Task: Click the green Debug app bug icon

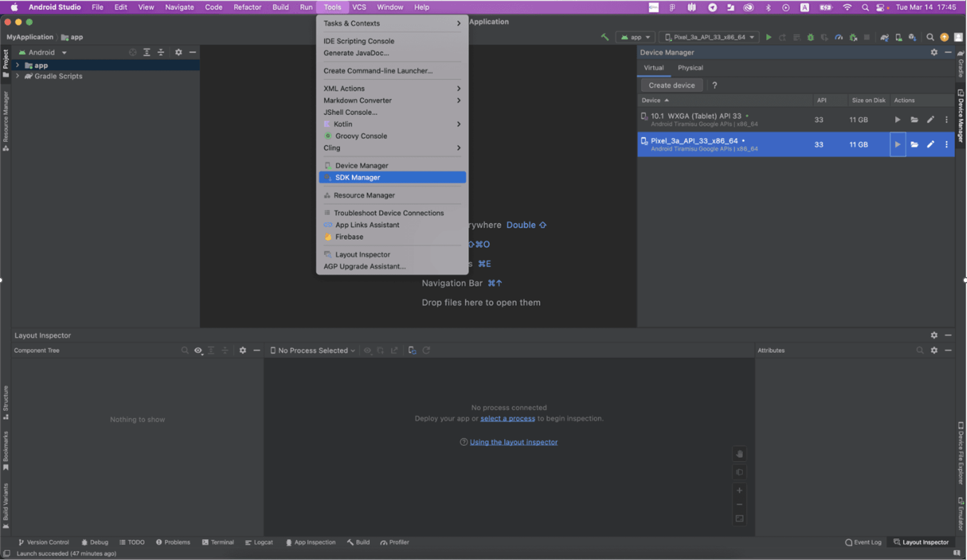Action: coord(810,37)
